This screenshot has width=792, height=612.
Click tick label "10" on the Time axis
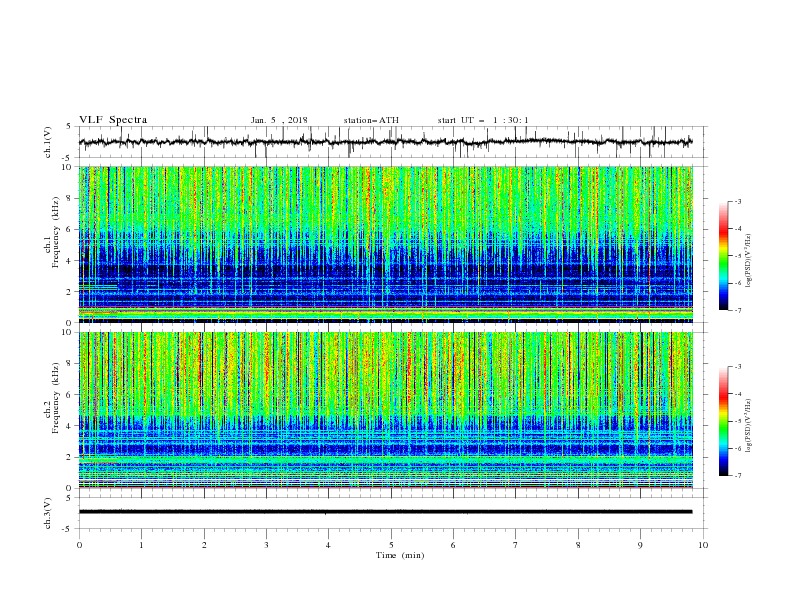click(x=703, y=545)
